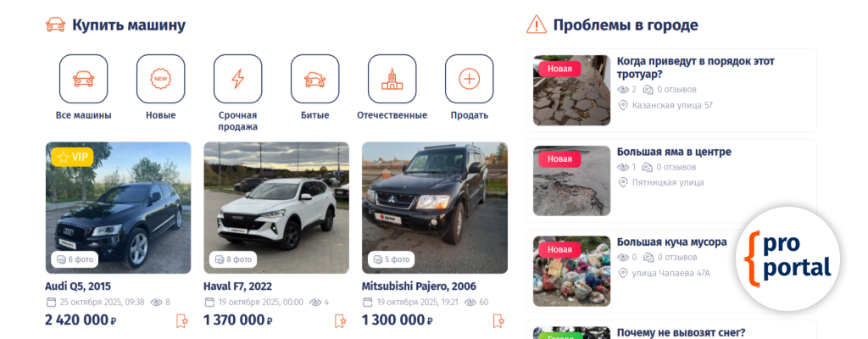Open the Большая куча мусора report title

point(671,242)
